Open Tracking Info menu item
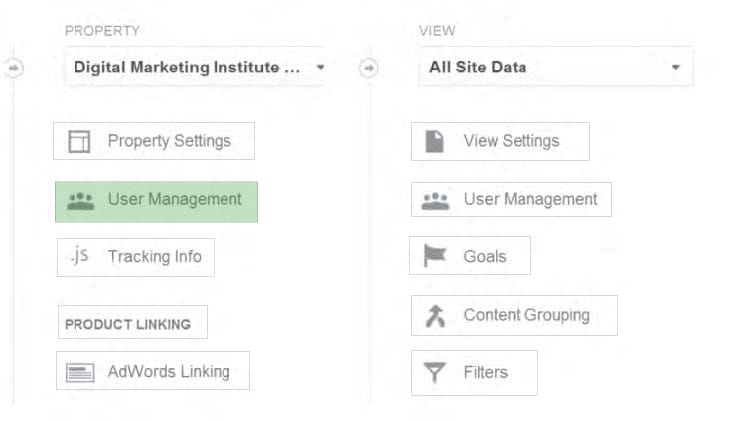The image size is (746, 421). (x=155, y=256)
